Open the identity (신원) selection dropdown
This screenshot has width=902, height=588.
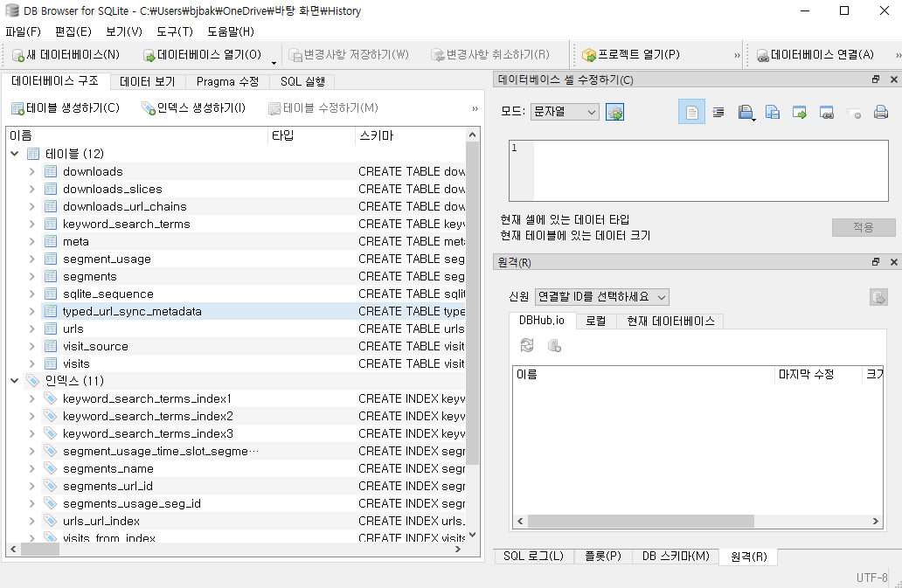601,296
